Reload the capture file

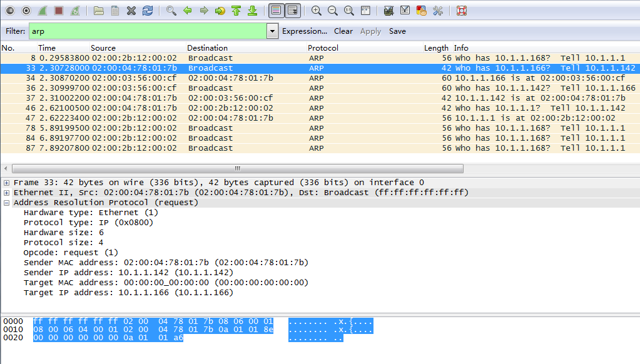click(x=148, y=11)
